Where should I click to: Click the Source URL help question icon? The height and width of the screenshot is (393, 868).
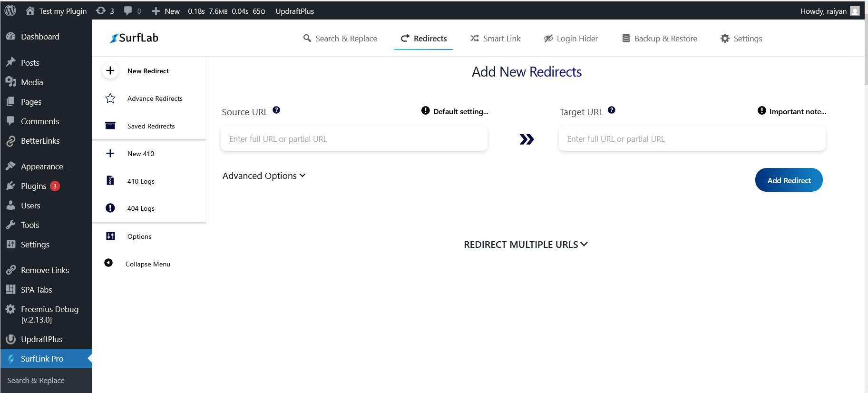coord(276,110)
